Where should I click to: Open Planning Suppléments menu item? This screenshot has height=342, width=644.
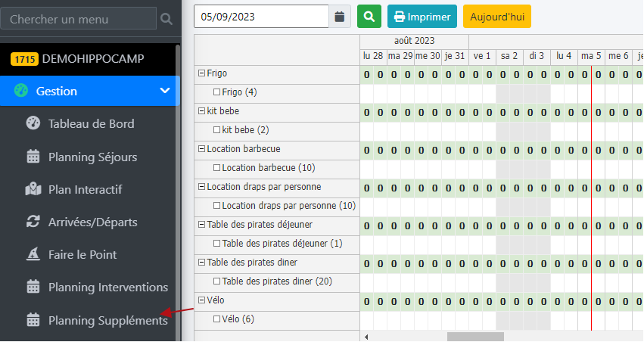(107, 320)
